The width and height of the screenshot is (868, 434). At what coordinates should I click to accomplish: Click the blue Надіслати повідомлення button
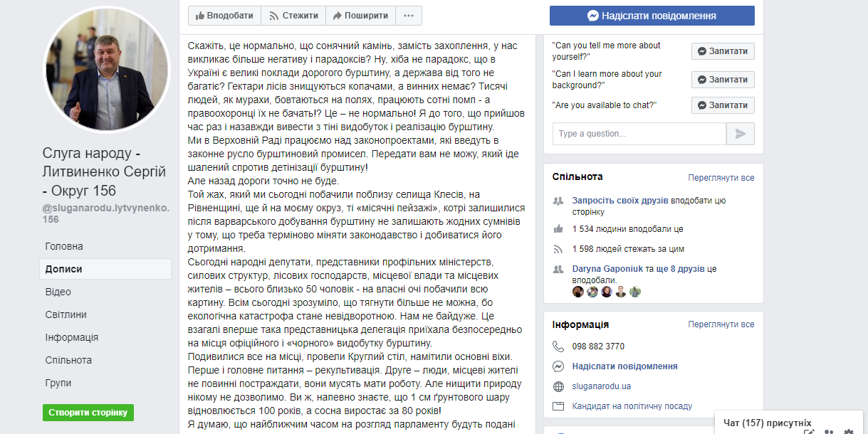click(x=652, y=16)
